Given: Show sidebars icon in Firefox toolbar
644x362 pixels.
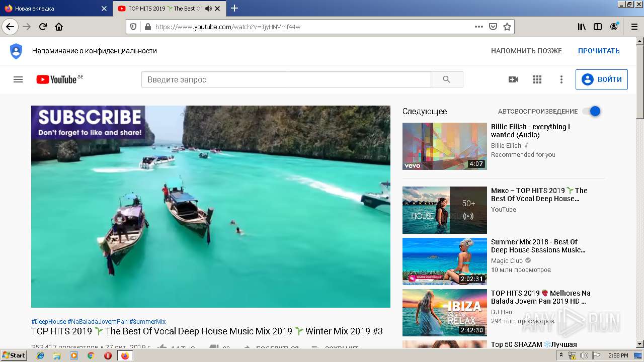Looking at the screenshot, I should 598,27.
